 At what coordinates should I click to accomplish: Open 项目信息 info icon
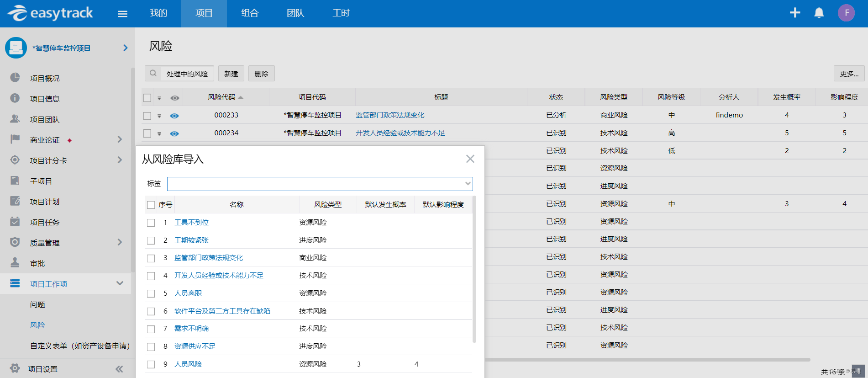(x=15, y=98)
